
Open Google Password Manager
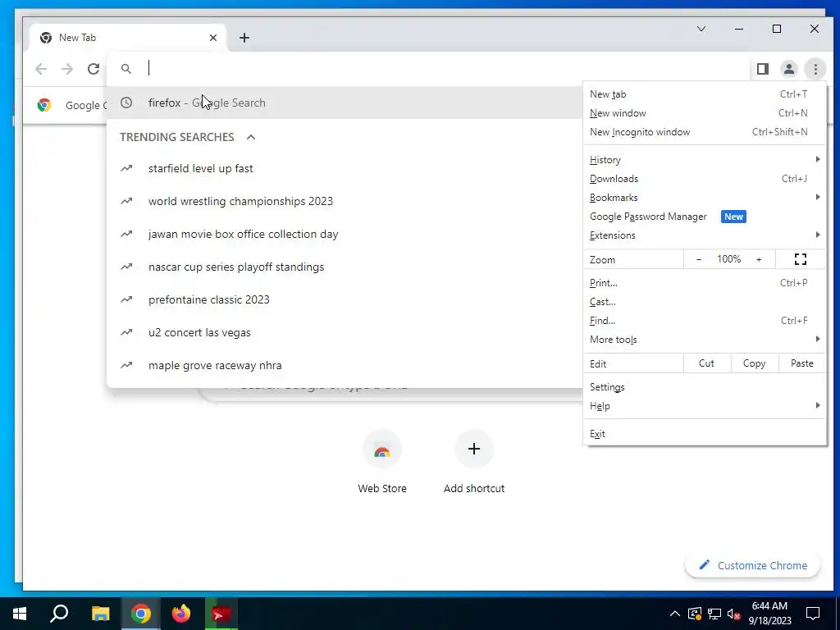pos(705,217)
